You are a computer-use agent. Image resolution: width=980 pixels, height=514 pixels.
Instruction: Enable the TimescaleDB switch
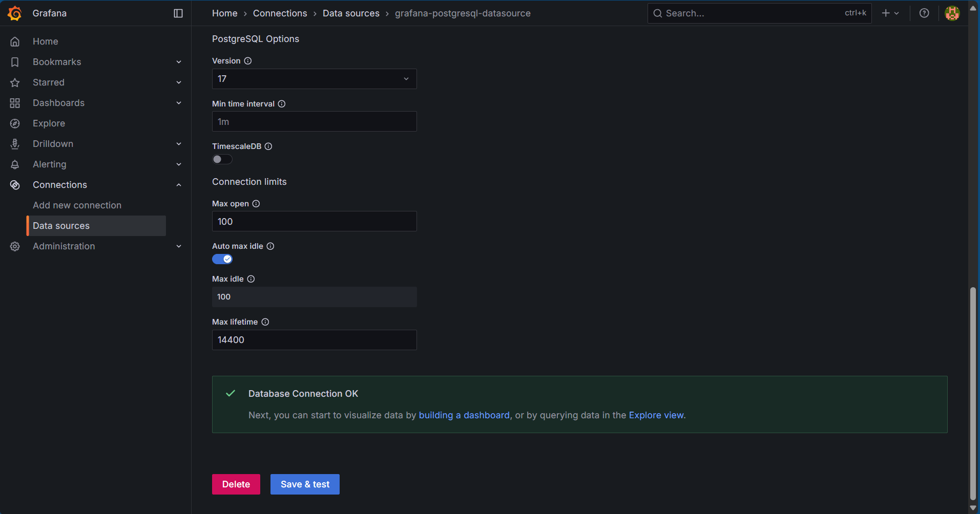[222, 159]
